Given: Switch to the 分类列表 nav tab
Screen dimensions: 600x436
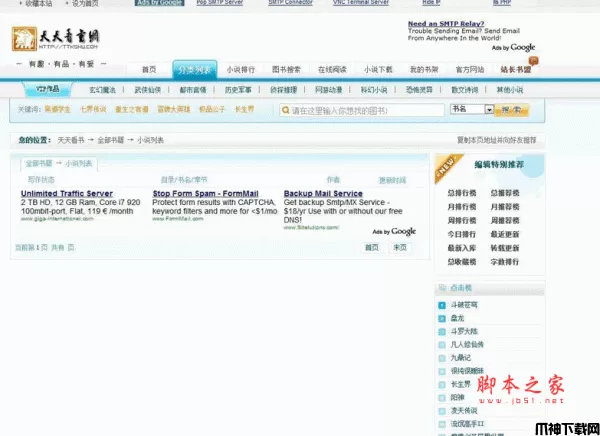Looking at the screenshot, I should [193, 69].
